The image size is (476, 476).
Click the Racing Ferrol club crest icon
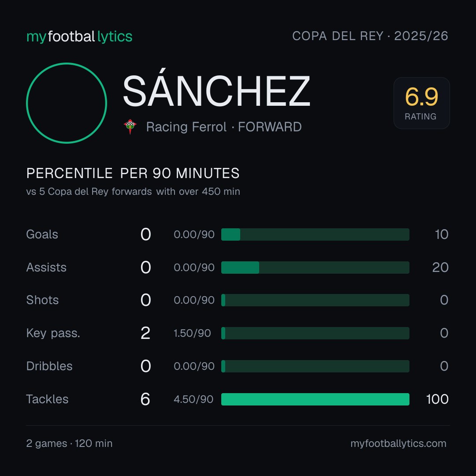130,126
